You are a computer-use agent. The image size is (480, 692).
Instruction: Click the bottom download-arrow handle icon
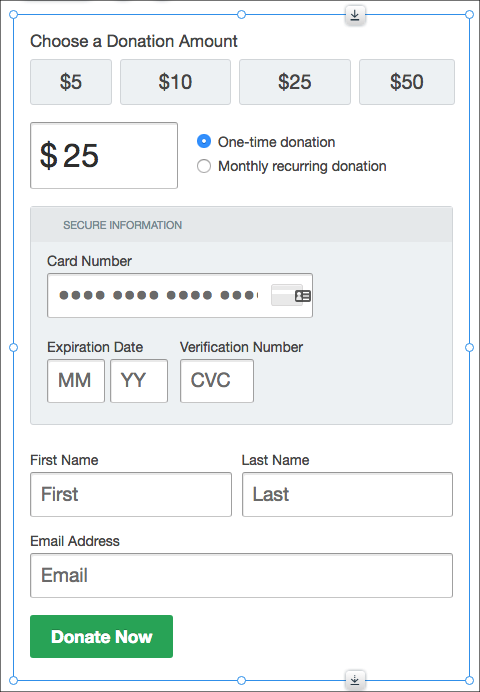(355, 679)
